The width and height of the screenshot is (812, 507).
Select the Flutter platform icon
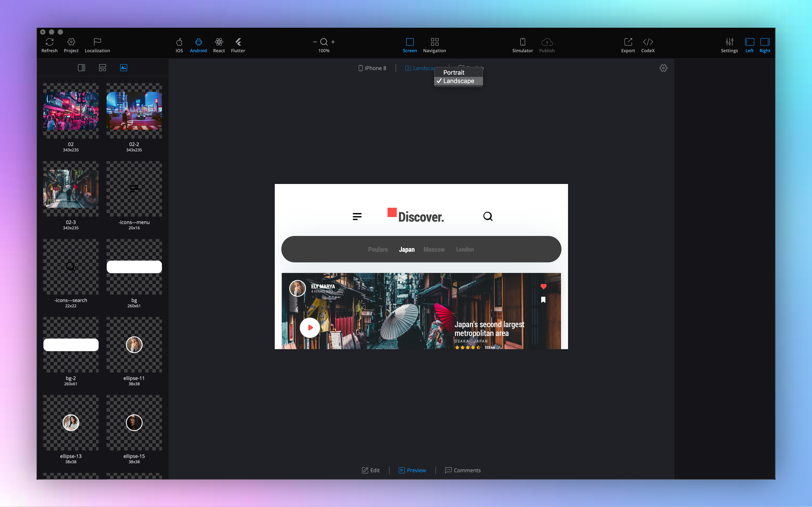(238, 42)
